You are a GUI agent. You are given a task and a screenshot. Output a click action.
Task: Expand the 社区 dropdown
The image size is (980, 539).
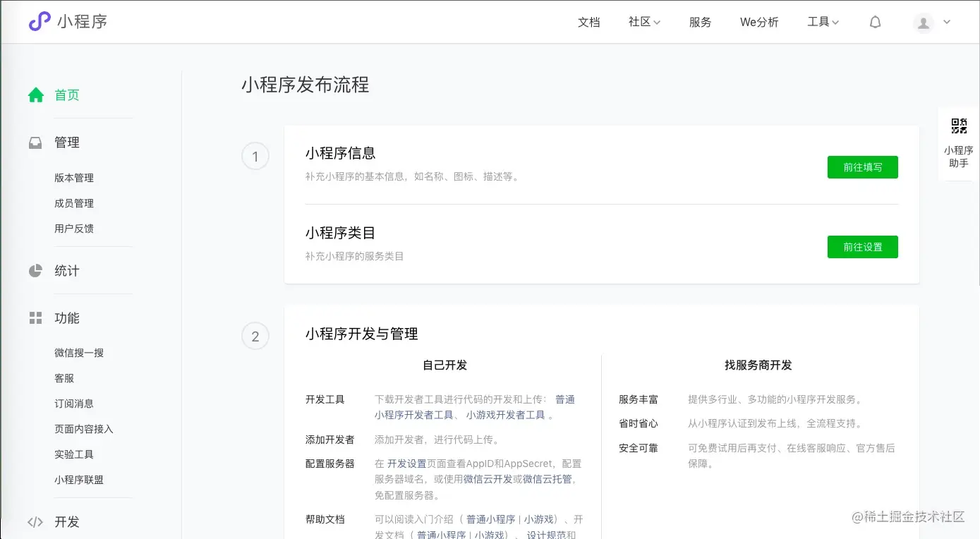point(644,22)
